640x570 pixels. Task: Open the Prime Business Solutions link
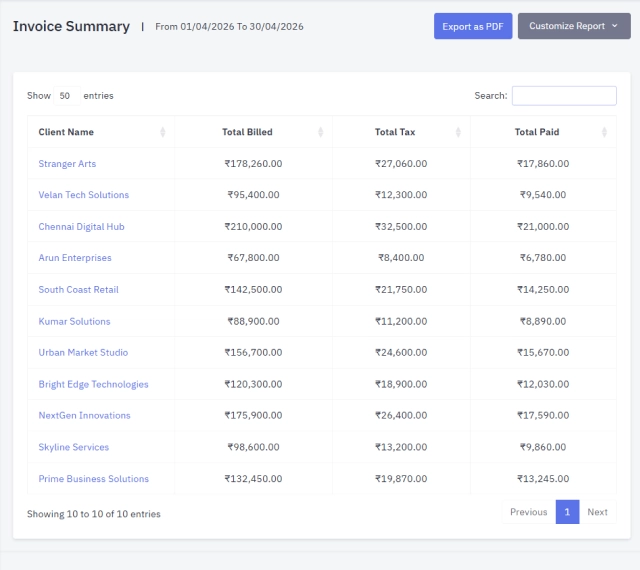(x=93, y=479)
